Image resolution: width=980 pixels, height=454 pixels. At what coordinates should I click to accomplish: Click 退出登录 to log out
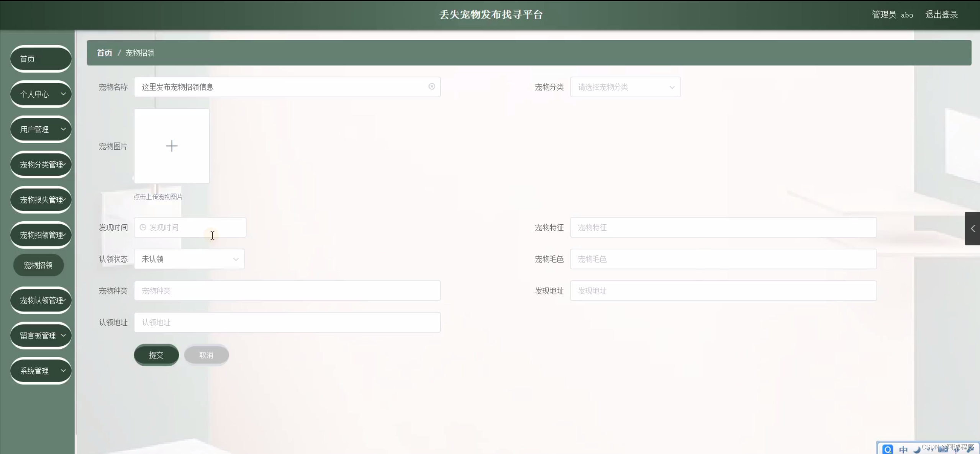point(941,15)
